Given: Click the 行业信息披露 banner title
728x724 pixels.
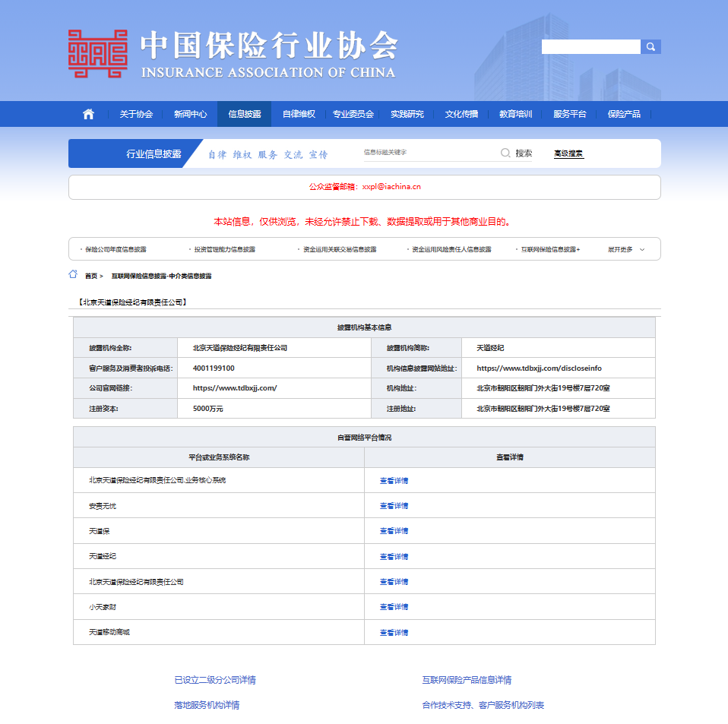Looking at the screenshot, I should (154, 153).
